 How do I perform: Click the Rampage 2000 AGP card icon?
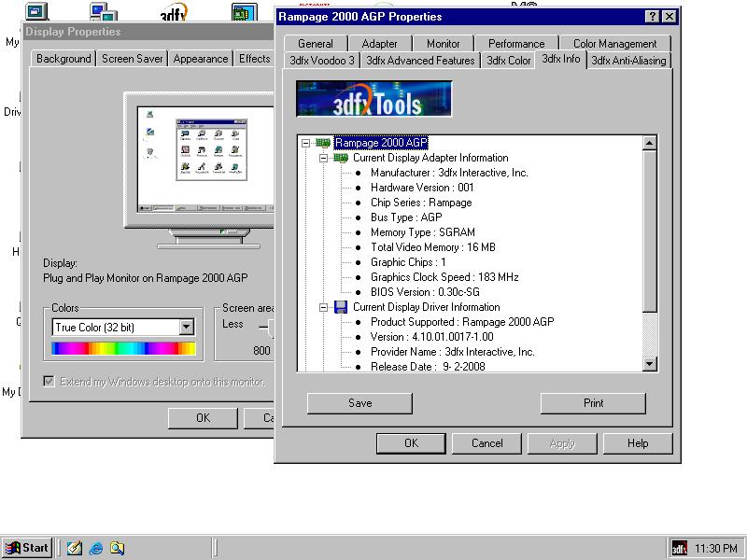tap(323, 143)
